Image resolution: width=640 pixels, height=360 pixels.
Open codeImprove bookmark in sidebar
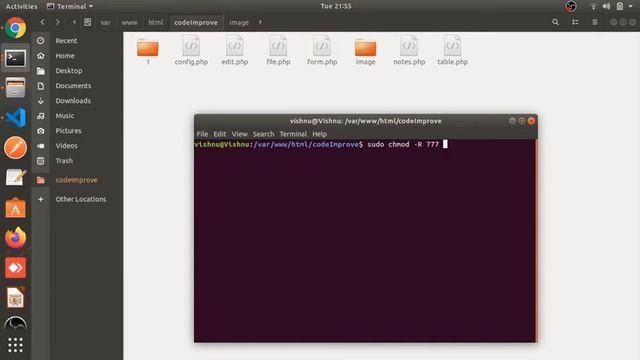point(76,180)
